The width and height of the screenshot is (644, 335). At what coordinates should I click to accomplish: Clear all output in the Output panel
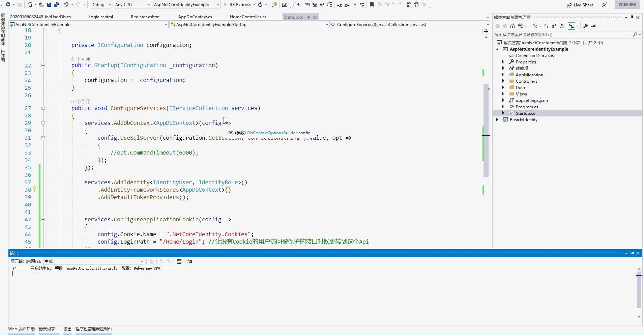click(179, 261)
